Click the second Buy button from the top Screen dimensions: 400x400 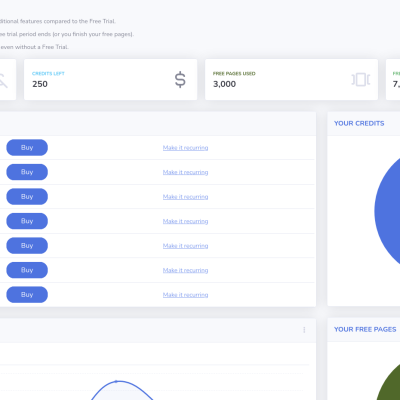pyautogui.click(x=27, y=172)
